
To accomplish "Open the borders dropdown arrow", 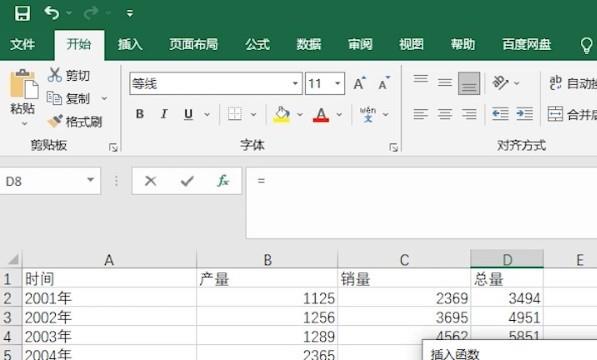I will pos(254,114).
